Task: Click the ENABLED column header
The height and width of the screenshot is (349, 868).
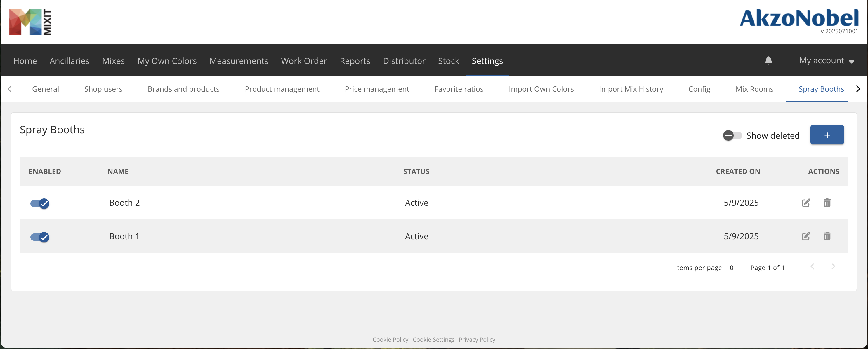Action: click(x=44, y=171)
